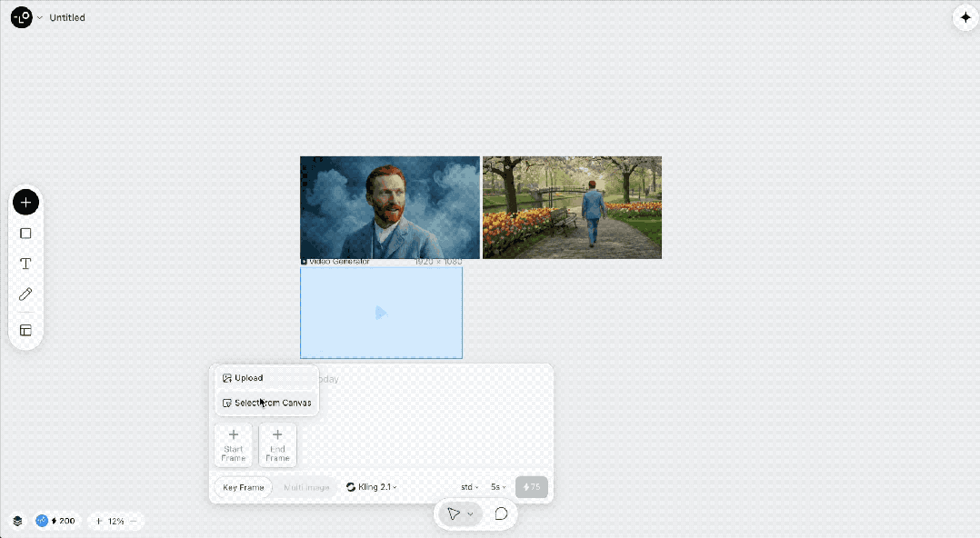Open the layout template tool
The width and height of the screenshot is (980, 538).
click(25, 330)
